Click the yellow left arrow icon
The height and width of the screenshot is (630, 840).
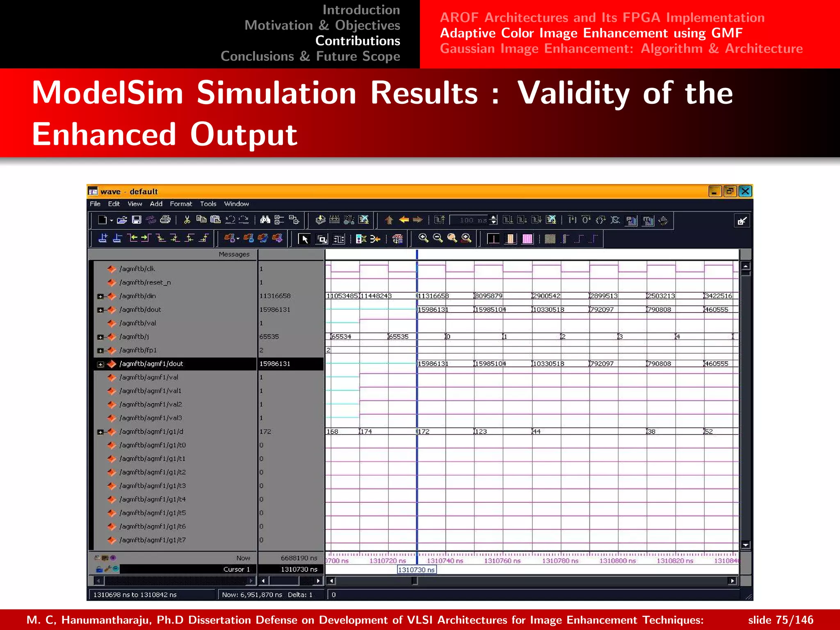[x=404, y=220]
